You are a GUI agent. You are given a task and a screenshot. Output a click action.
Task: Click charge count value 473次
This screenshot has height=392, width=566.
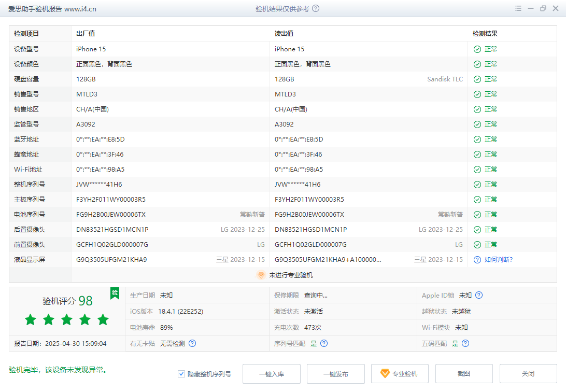click(313, 327)
